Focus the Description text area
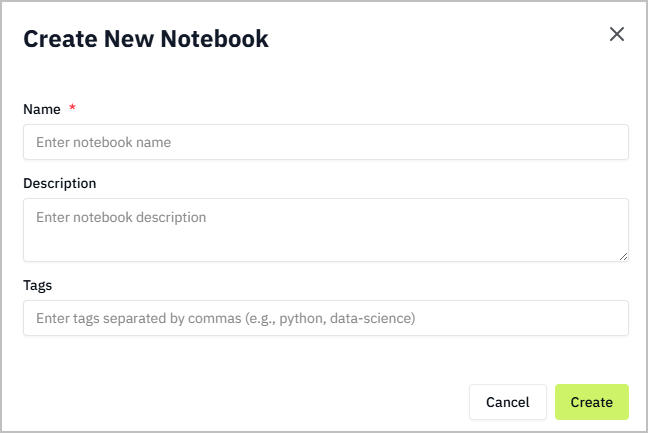Image resolution: width=648 pixels, height=433 pixels. 326,230
